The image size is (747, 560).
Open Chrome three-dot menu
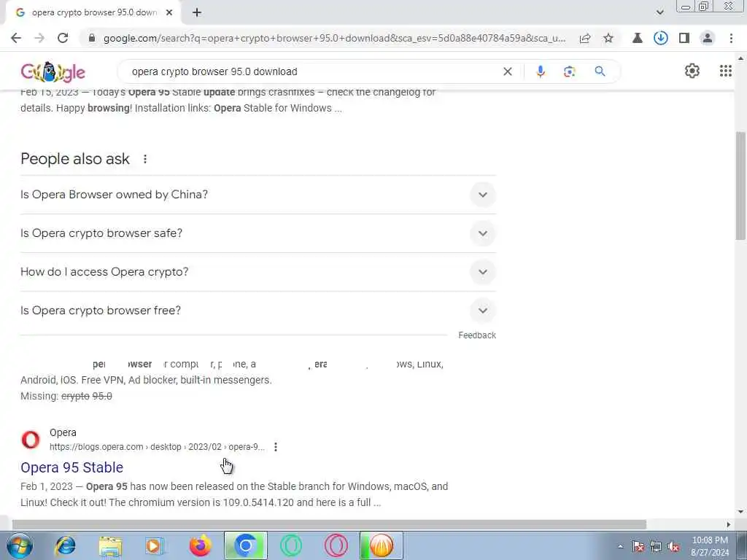tap(731, 38)
